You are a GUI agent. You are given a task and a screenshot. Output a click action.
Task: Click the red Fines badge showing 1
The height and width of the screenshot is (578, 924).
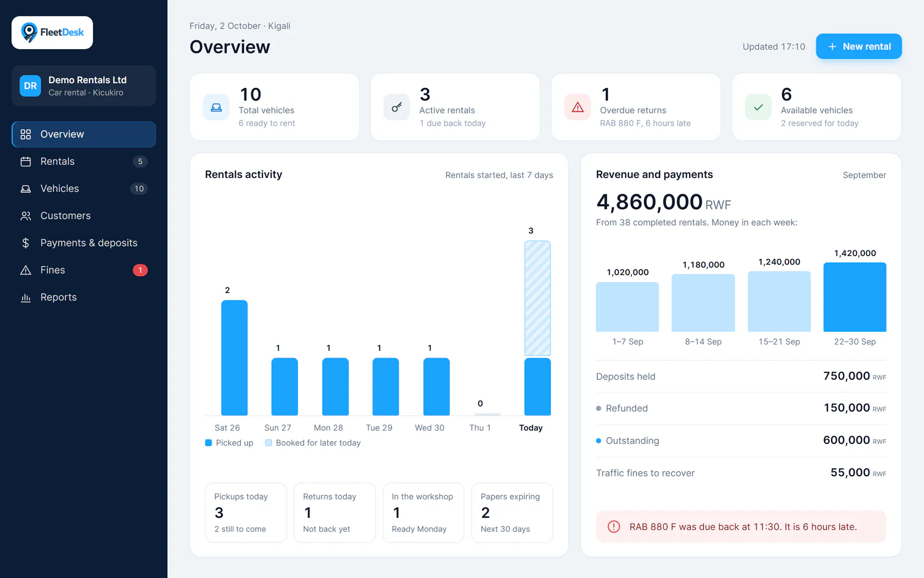(140, 270)
